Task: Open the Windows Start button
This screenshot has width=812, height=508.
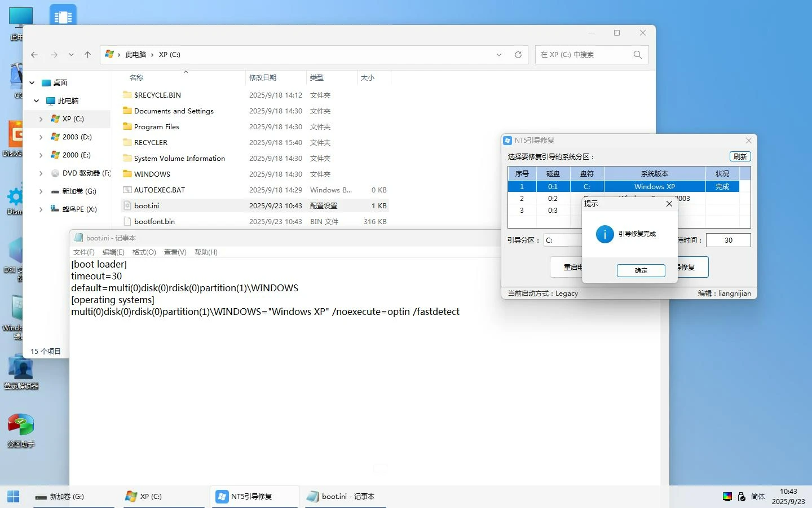Action: 14,497
